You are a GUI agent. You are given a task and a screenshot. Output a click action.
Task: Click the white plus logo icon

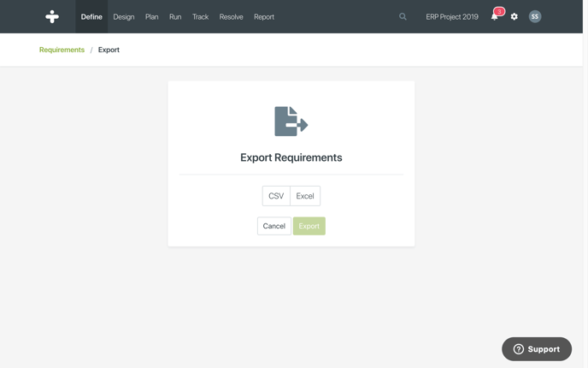52,16
